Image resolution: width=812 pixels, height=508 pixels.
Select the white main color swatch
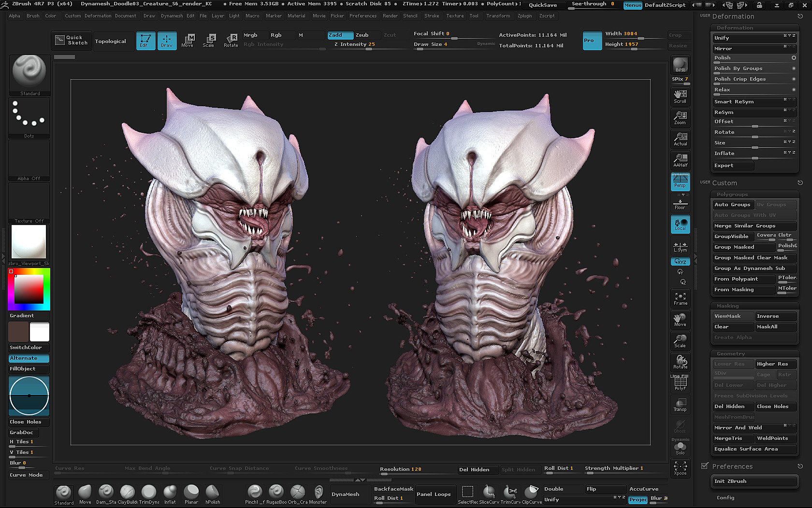tap(40, 332)
